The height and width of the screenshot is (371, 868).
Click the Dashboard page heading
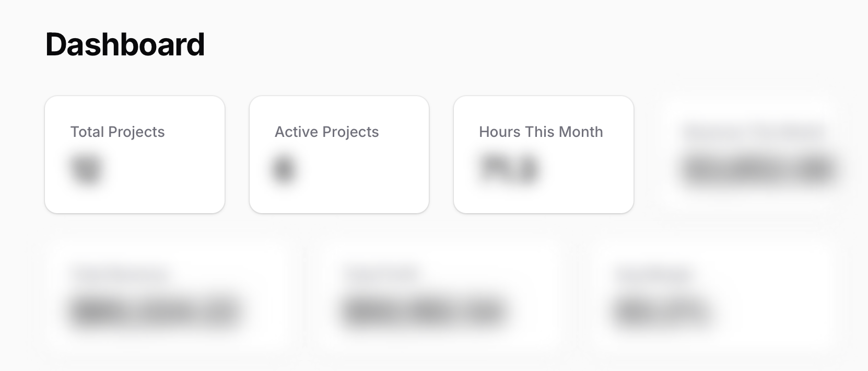click(125, 45)
